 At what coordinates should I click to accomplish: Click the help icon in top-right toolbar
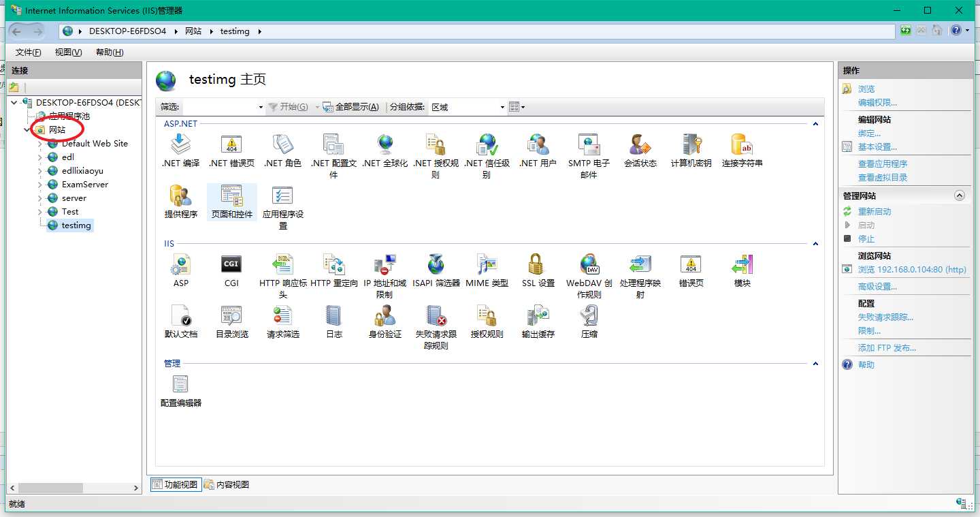(x=956, y=31)
